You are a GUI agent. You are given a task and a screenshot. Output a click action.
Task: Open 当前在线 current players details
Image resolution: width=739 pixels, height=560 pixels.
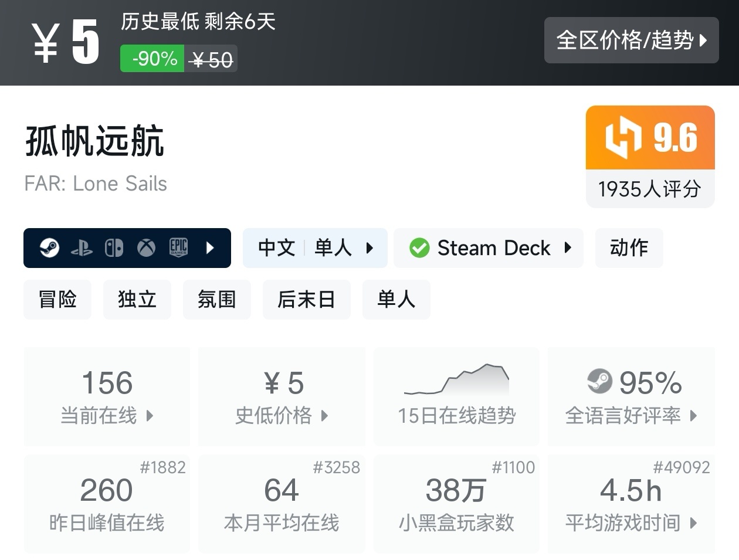click(x=107, y=396)
